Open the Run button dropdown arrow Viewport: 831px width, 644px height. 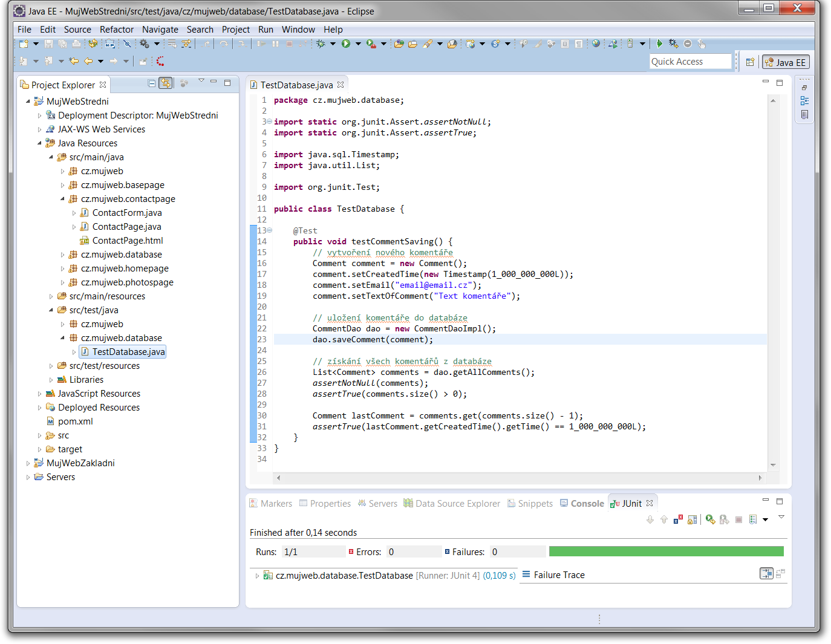[x=358, y=44]
